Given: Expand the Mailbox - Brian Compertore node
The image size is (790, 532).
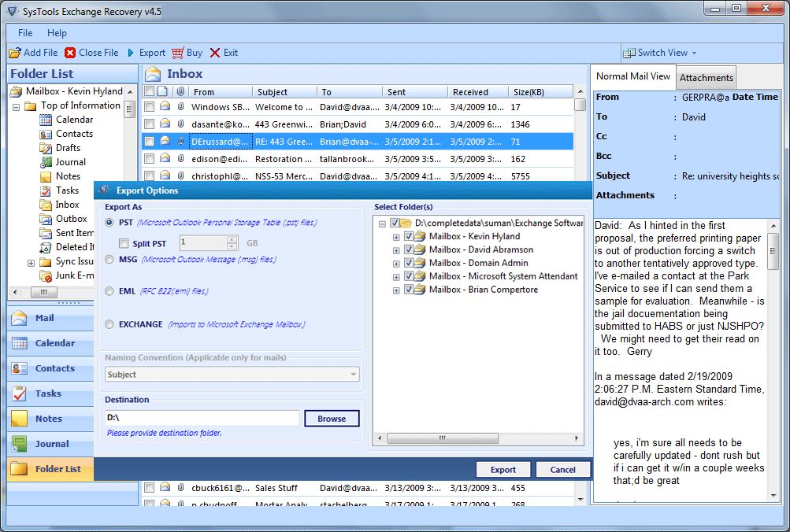Looking at the screenshot, I should point(395,290).
